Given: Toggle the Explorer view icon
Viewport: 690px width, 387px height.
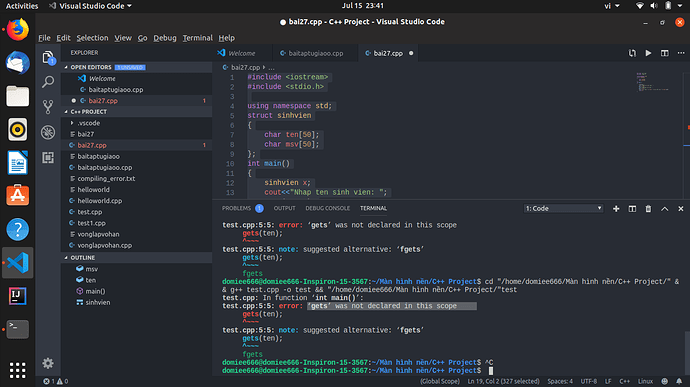Looking at the screenshot, I should (x=48, y=57).
